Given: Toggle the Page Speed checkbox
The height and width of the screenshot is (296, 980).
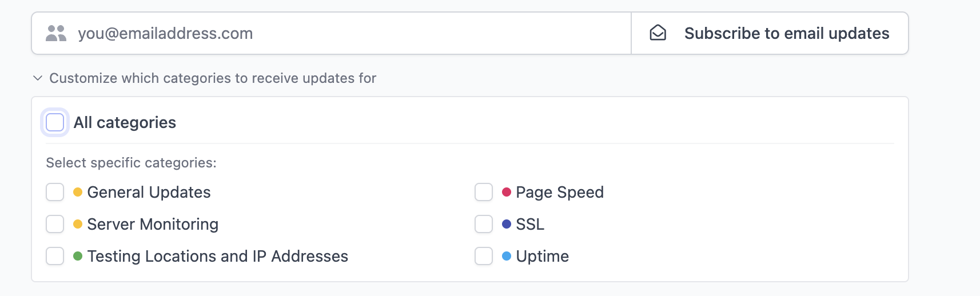Looking at the screenshot, I should point(484,192).
